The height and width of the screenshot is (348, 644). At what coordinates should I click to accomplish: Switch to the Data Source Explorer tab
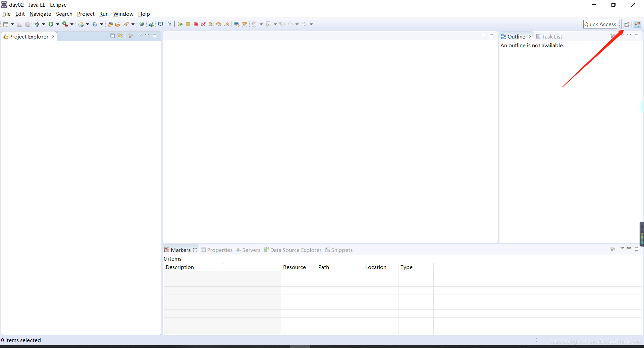[x=292, y=250]
